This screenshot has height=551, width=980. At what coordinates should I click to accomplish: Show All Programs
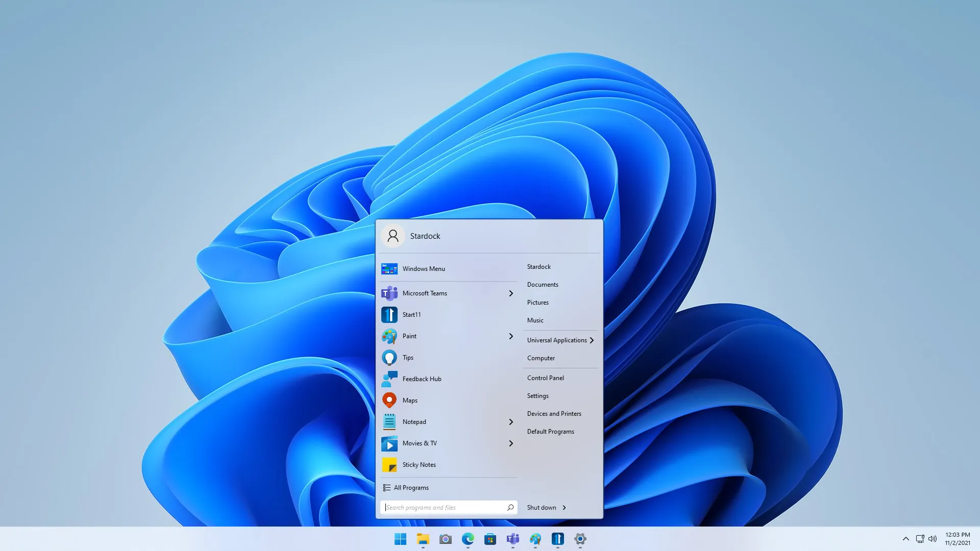411,487
